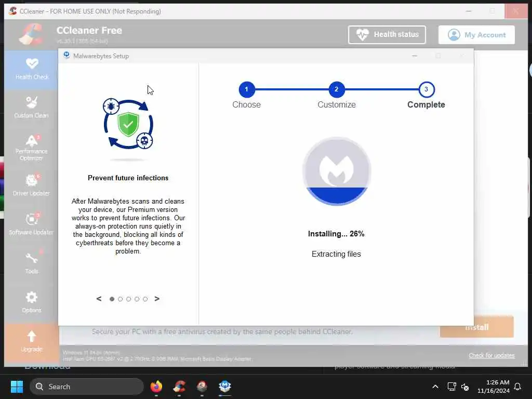
Task: Open Software Updater in CCleaner sidebar
Action: pos(32,224)
